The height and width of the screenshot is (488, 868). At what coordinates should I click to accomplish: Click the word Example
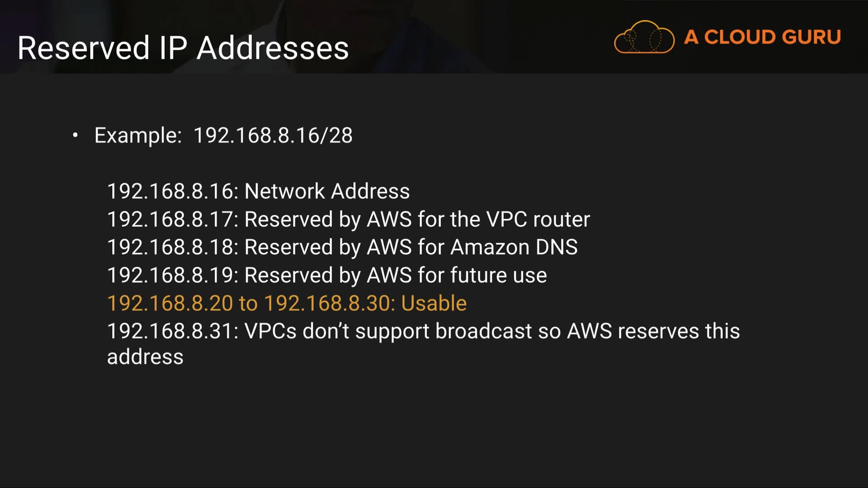137,136
